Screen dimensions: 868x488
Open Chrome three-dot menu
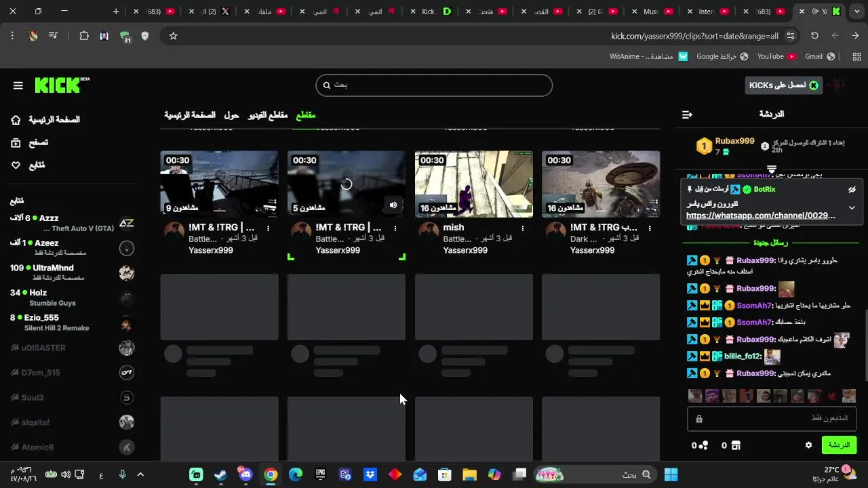pos(12,36)
